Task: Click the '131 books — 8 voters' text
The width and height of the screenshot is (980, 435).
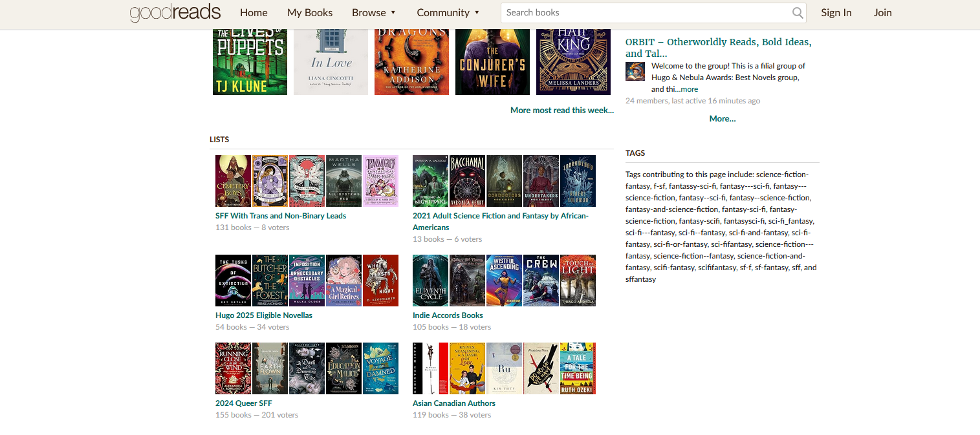Action: 252,228
